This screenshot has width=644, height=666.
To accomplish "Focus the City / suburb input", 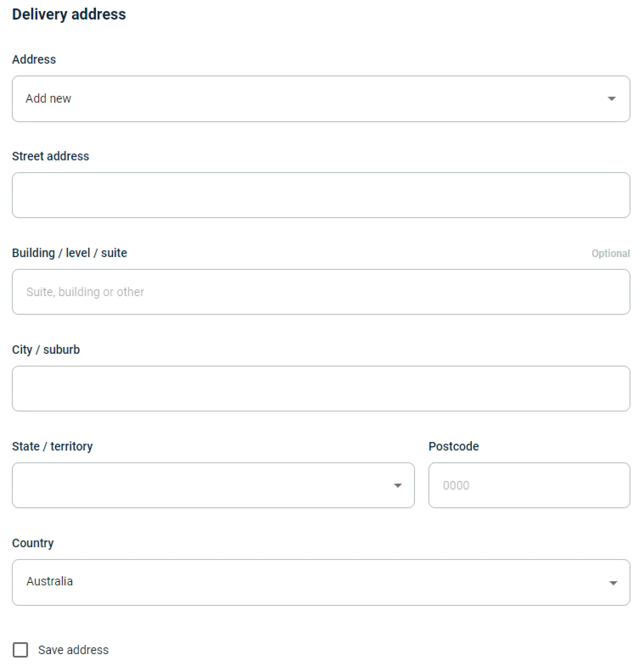I will pyautogui.click(x=321, y=389).
